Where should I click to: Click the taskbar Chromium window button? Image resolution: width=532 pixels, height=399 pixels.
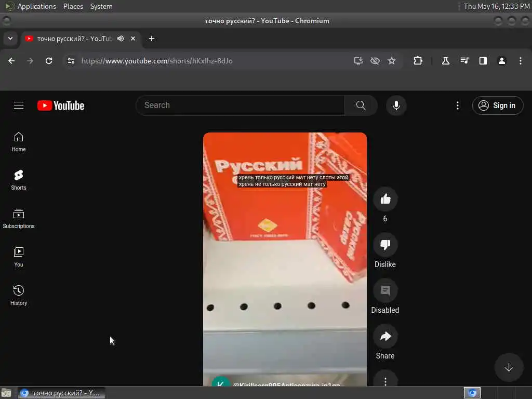(x=61, y=393)
